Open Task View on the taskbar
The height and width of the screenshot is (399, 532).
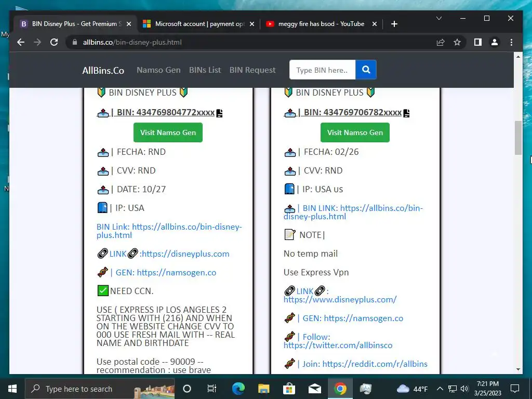pos(212,389)
